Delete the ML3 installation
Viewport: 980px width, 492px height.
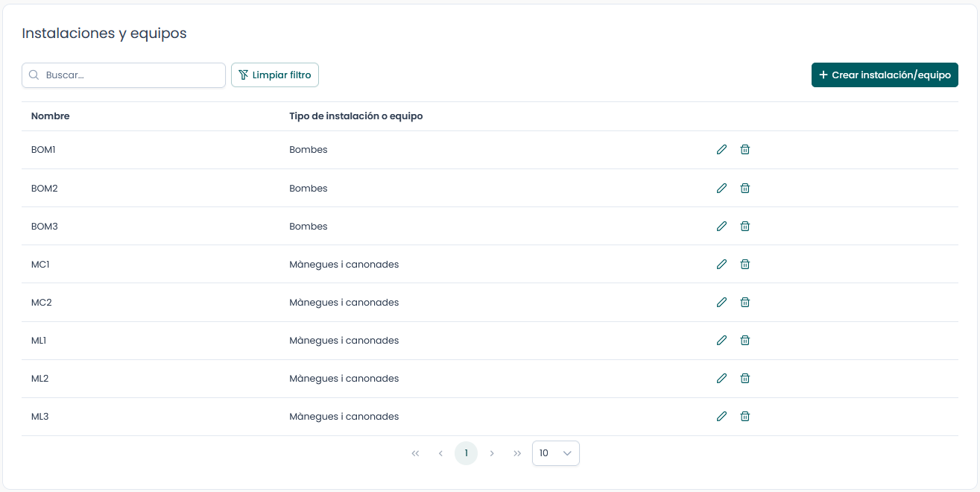[745, 416]
